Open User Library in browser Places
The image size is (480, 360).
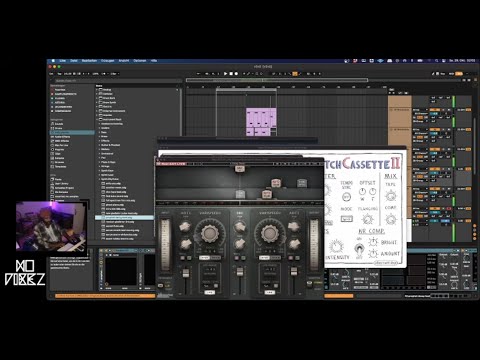pos(62,184)
